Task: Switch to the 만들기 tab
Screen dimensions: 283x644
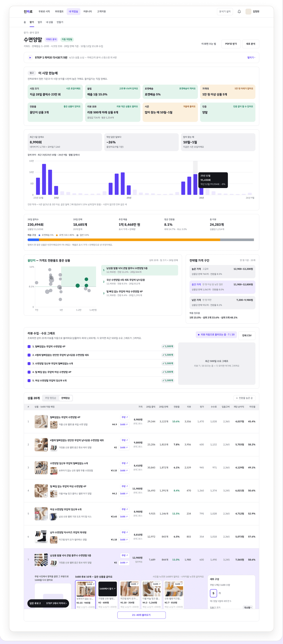Action: pyautogui.click(x=60, y=22)
